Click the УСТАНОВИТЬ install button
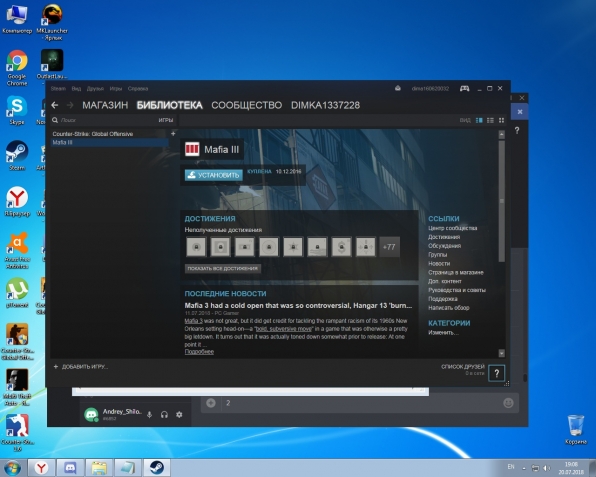Image resolution: width=596 pixels, height=477 pixels. tap(214, 175)
